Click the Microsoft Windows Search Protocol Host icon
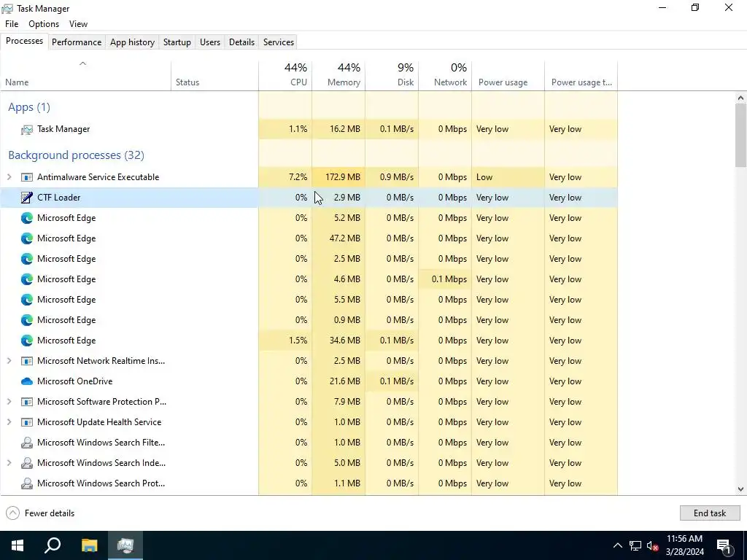The image size is (747, 560). pos(27,484)
